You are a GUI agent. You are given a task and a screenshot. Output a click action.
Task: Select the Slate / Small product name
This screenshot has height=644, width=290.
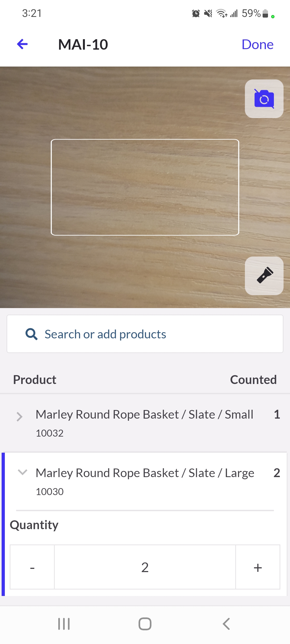point(144,415)
